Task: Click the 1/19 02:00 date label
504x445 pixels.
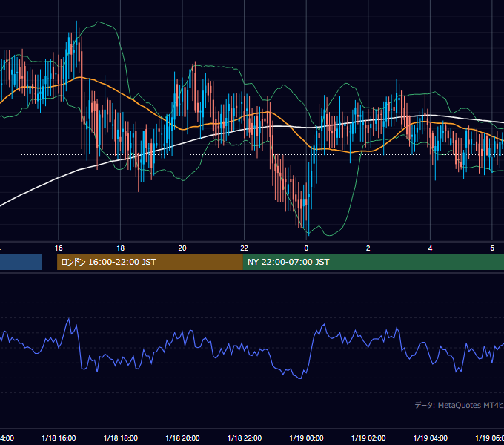Action: click(368, 438)
